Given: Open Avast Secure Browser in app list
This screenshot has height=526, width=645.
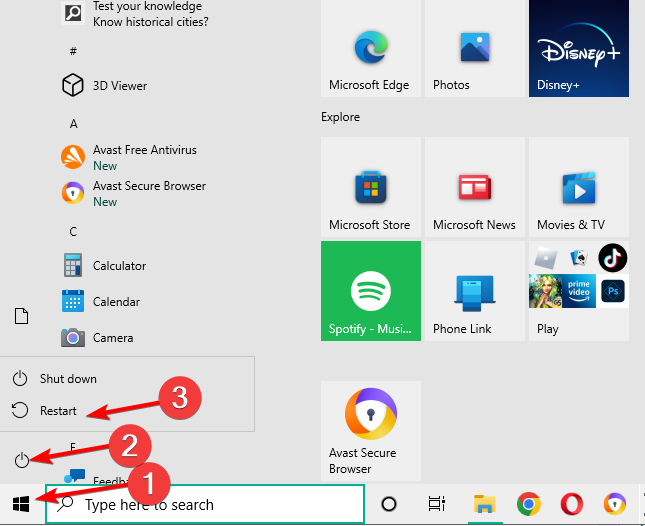Looking at the screenshot, I should (133, 193).
